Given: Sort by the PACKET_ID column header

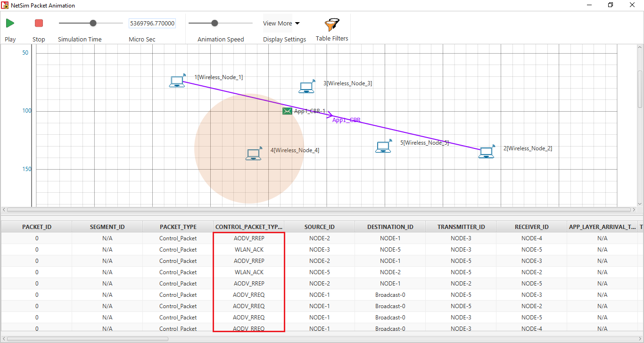Looking at the screenshot, I should pyautogui.click(x=37, y=227).
